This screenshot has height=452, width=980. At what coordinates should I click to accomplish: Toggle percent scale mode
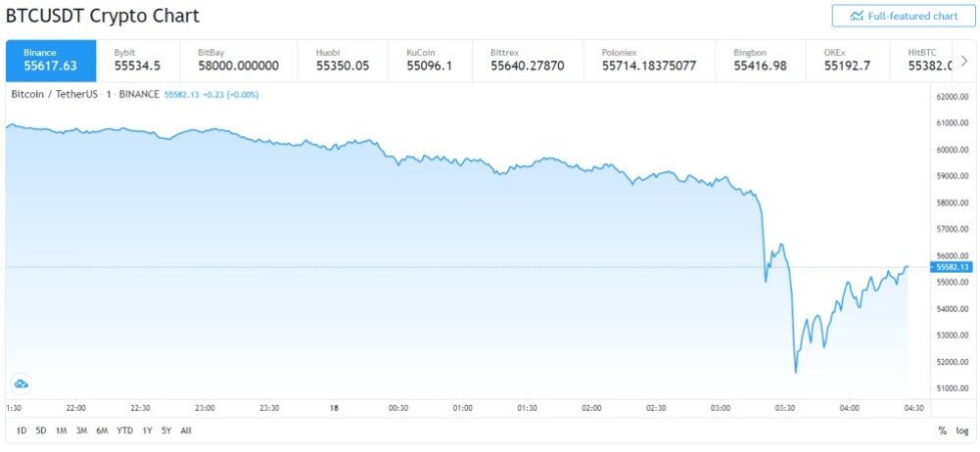[x=943, y=430]
